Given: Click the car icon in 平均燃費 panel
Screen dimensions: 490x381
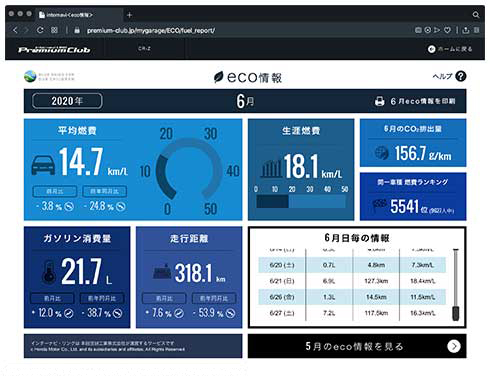Looking at the screenshot, I should coord(43,165).
